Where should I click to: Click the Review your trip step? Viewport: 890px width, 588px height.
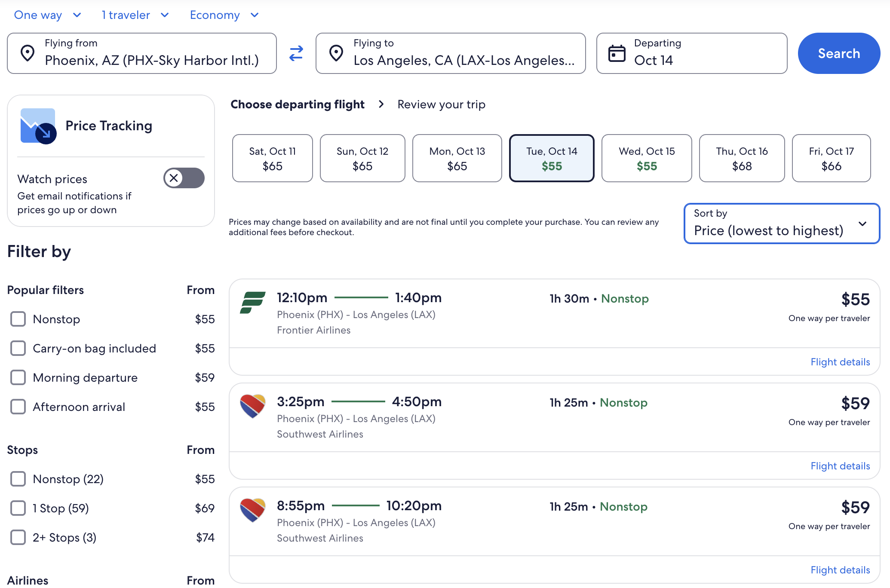441,104
